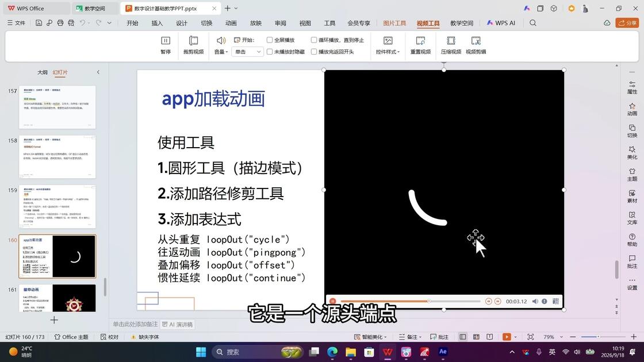Open the File (文件) menu
Viewport: 644px width, 362px height.
[x=17, y=23]
